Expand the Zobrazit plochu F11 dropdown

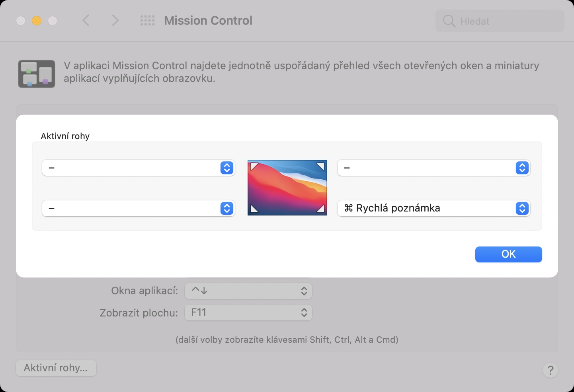(x=248, y=312)
